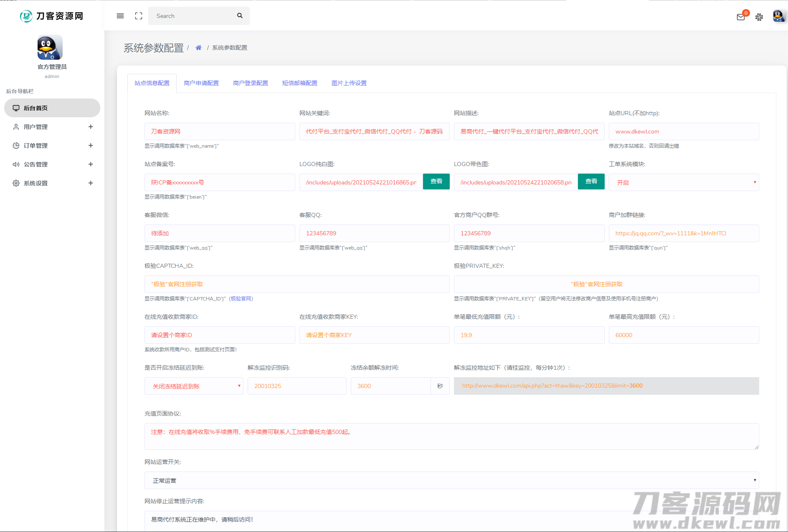The image size is (788, 532).
Task: Click the 网站名称 input field
Action: click(x=220, y=131)
